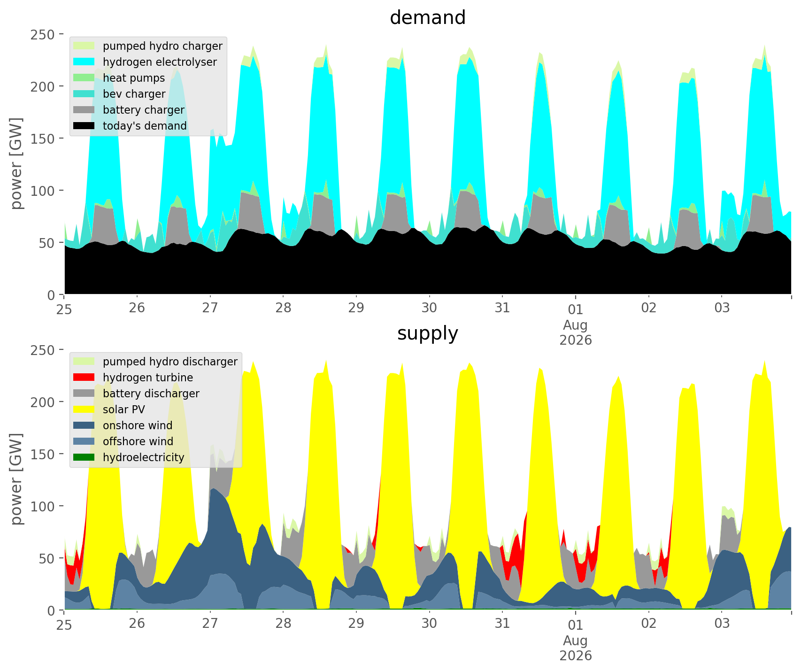Click the 250 y-axis tick on supply chart
The width and height of the screenshot is (801, 672).
pos(44,350)
